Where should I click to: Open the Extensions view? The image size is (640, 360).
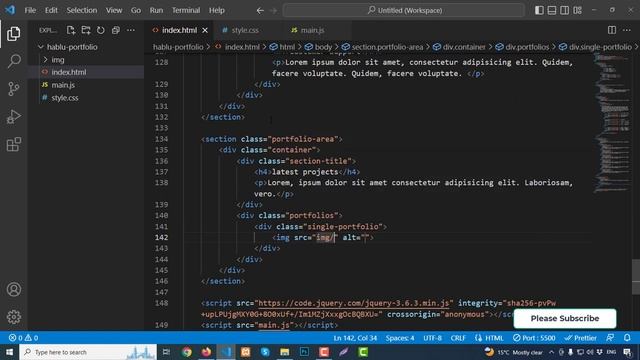coord(13,144)
